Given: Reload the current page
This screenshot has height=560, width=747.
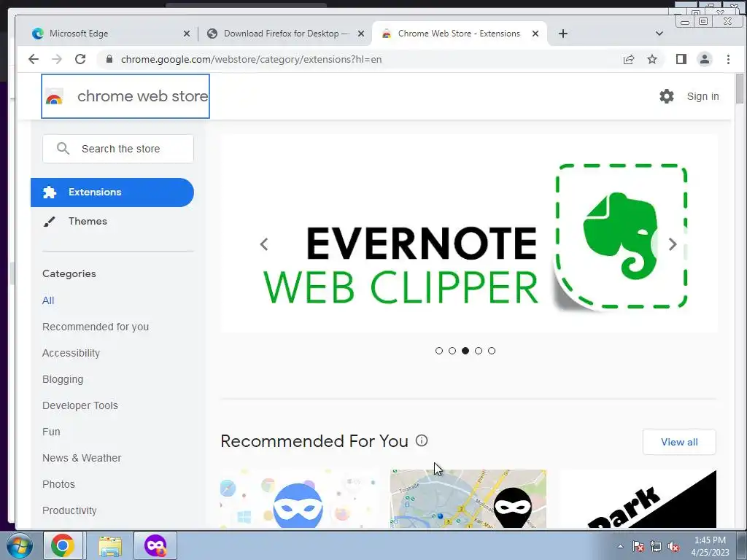Looking at the screenshot, I should (x=80, y=59).
